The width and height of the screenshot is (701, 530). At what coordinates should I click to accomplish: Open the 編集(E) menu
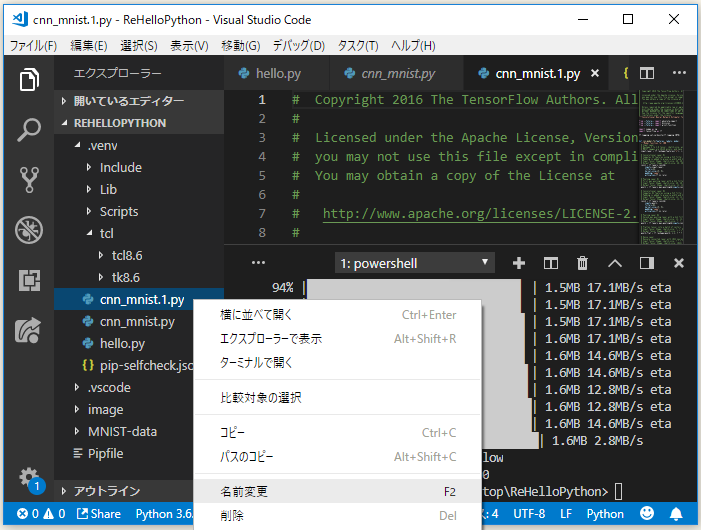click(x=89, y=46)
